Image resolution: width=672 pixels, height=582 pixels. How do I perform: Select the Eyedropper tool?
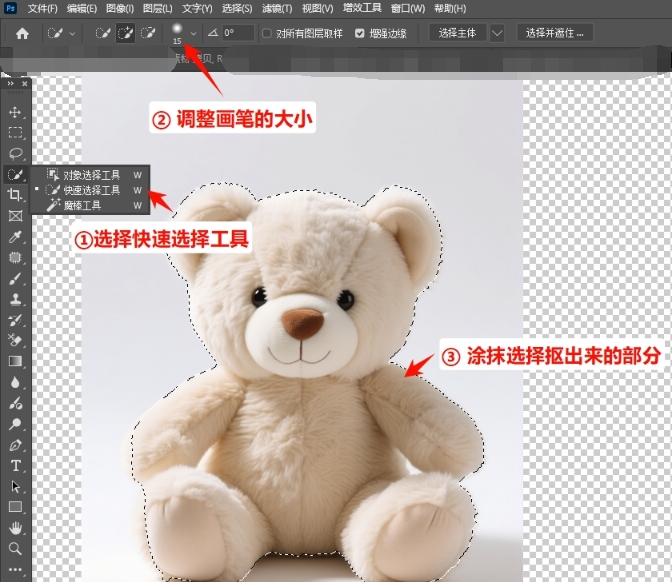[15, 237]
